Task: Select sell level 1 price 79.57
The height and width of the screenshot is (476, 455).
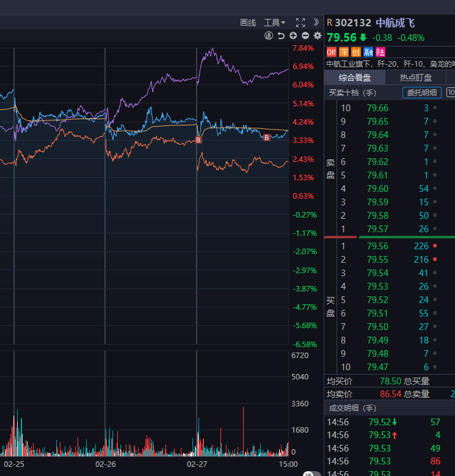Action: [x=377, y=229]
